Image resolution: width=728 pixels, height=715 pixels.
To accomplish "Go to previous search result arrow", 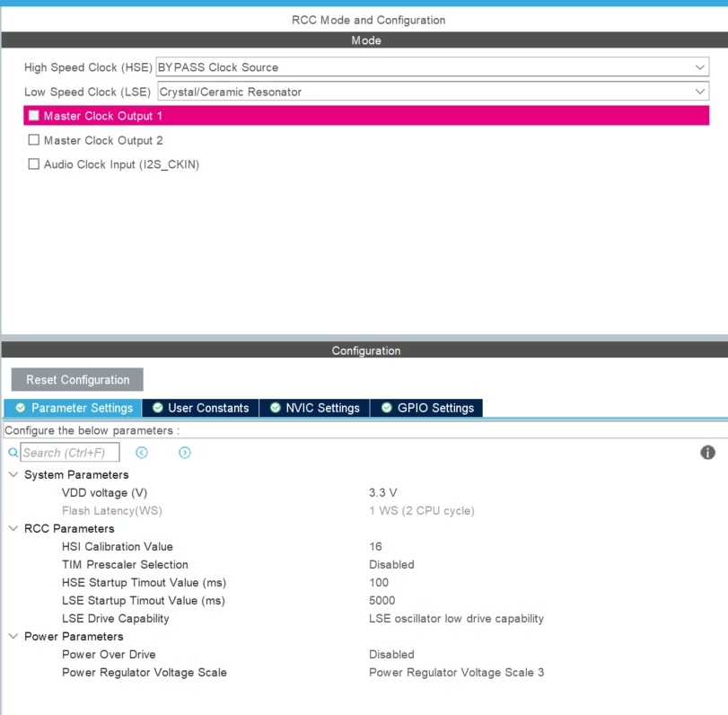I will [142, 453].
